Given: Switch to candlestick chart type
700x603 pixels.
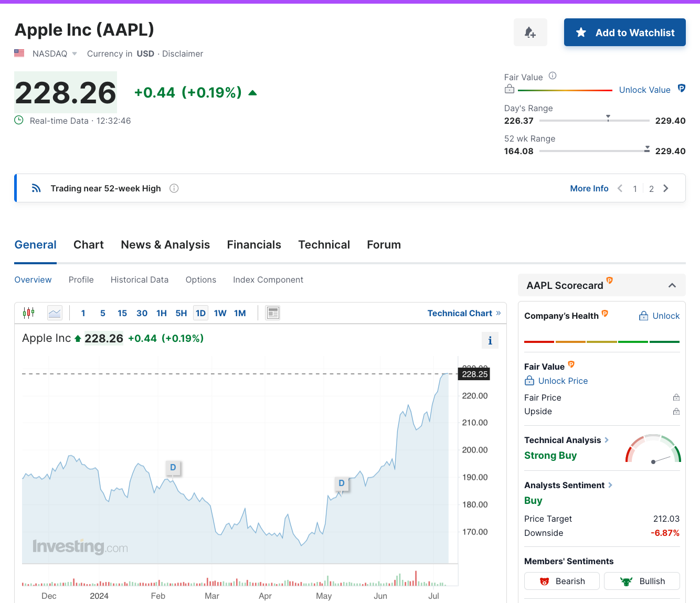Looking at the screenshot, I should [28, 313].
